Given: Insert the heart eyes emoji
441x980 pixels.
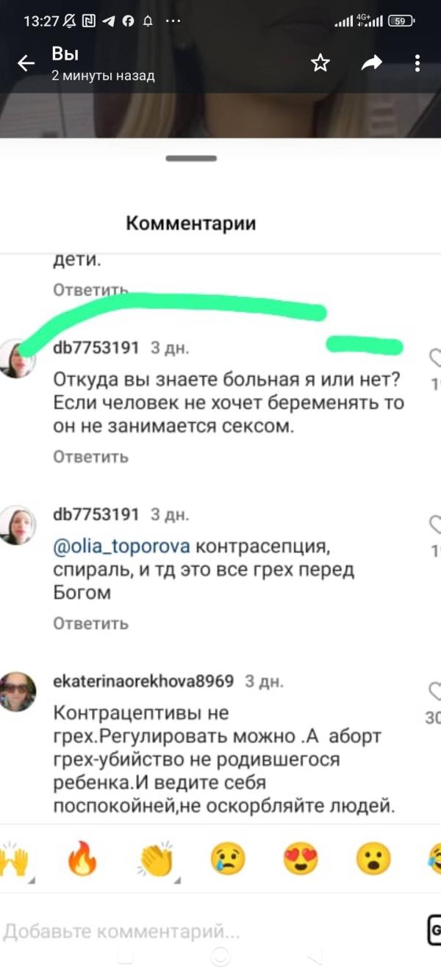Looking at the screenshot, I should (x=301, y=859).
